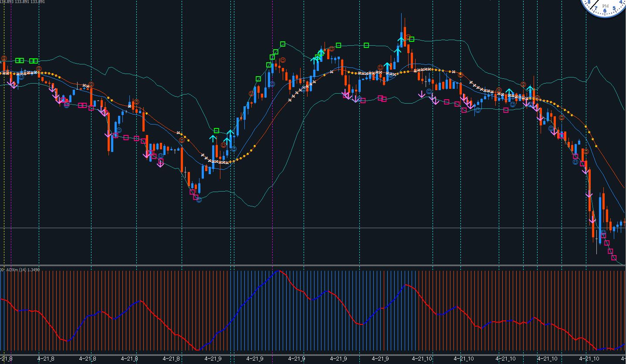Click the price readout starting with 133.893
Viewport: 626px width, 364px height.
[23, 1]
